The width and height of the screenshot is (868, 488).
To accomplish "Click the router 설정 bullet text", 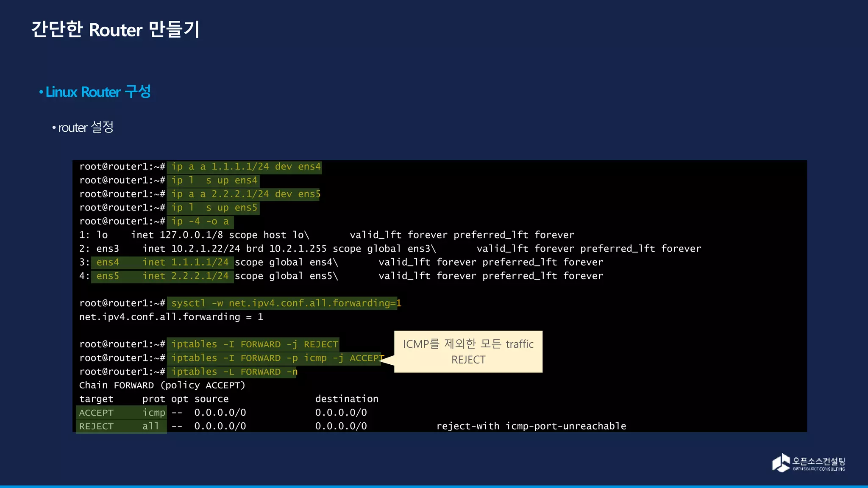I will pos(86,127).
